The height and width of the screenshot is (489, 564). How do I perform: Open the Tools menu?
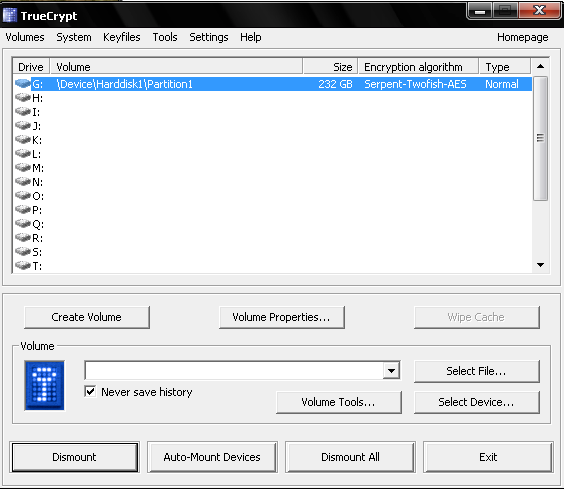coord(165,37)
